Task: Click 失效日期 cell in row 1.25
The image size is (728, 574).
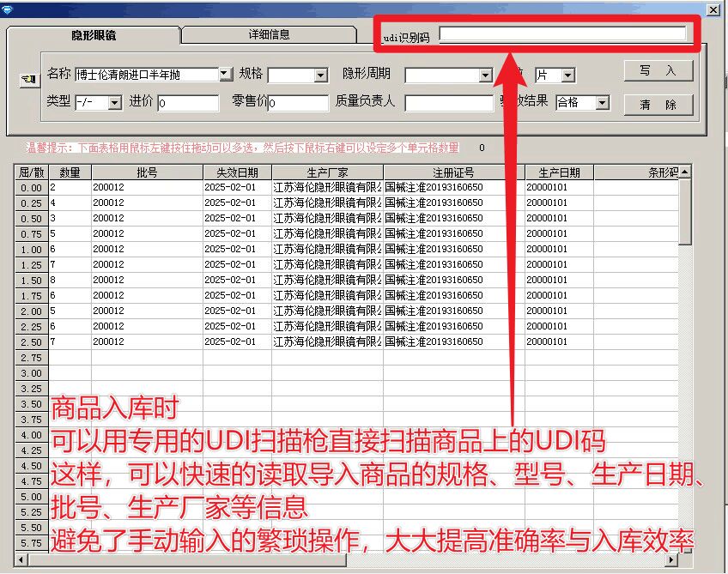Action: (x=237, y=264)
